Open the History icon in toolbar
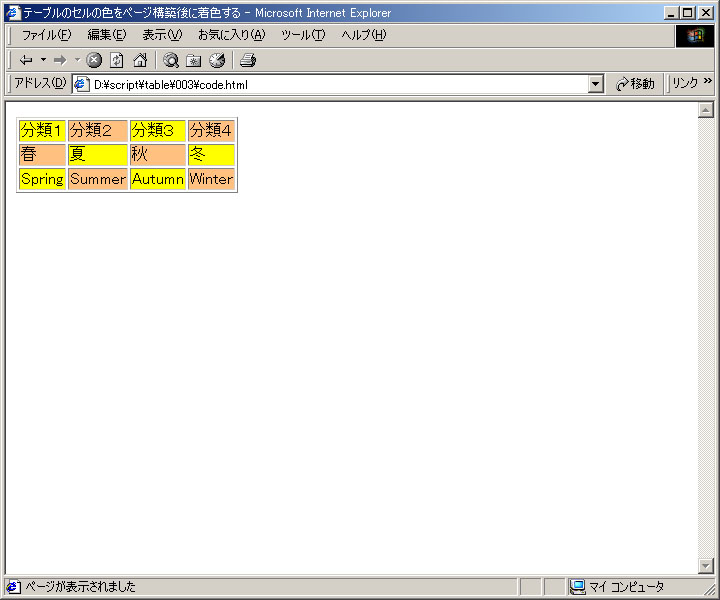 pyautogui.click(x=217, y=60)
